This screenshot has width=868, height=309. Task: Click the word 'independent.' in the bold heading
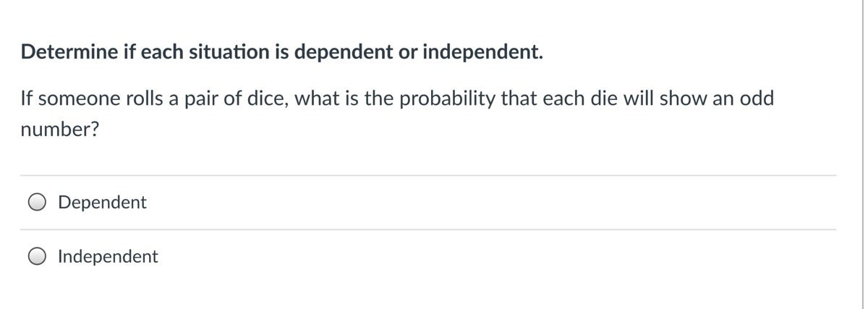[482, 53]
